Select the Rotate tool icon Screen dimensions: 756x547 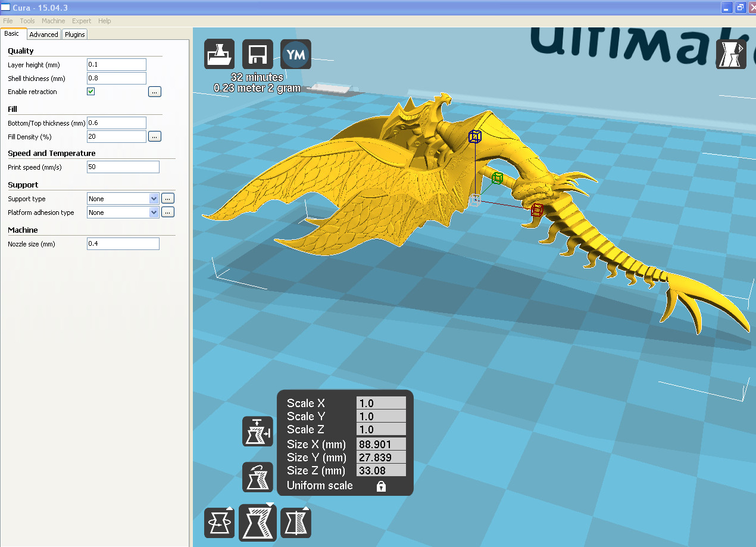(219, 523)
